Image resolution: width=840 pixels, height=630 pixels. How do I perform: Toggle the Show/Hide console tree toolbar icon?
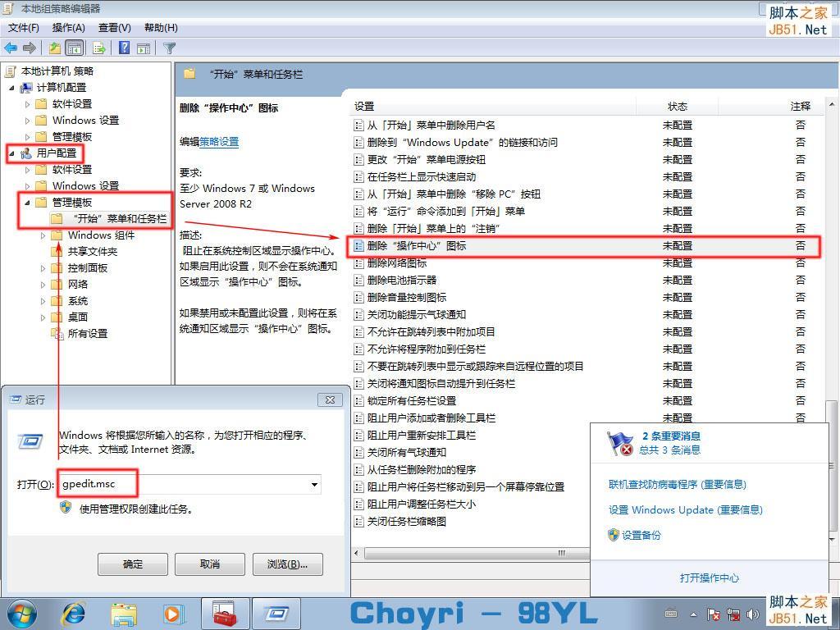pos(74,48)
